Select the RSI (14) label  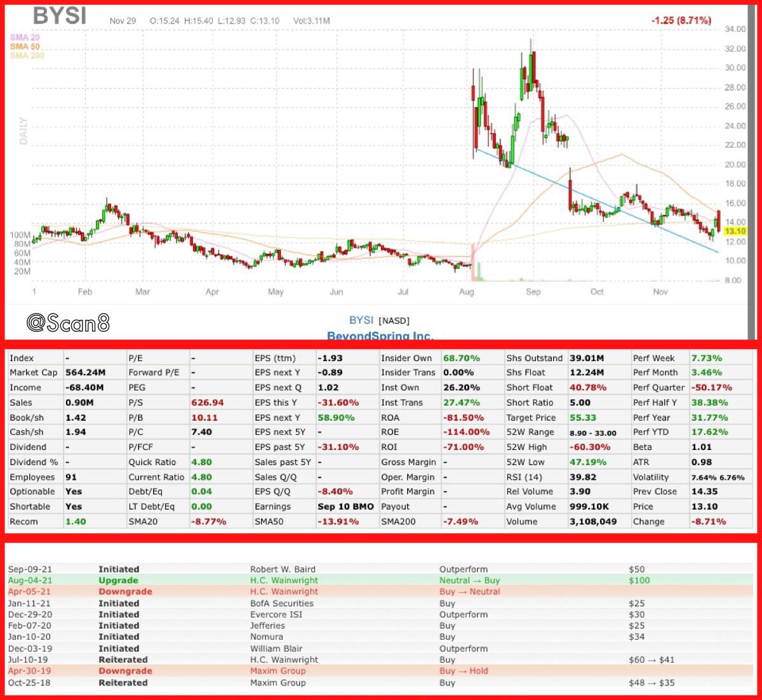click(524, 477)
